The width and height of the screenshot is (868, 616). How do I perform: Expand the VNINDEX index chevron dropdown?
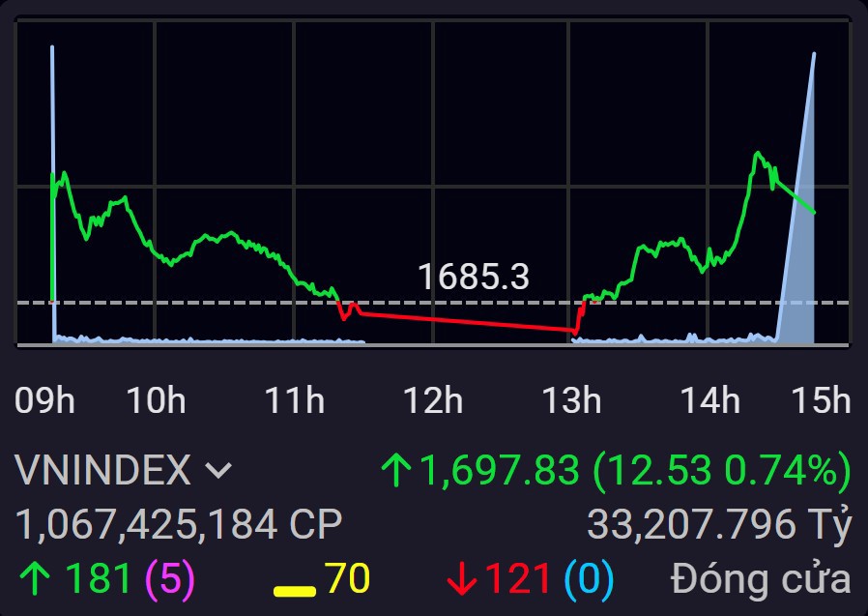pyautogui.click(x=219, y=471)
